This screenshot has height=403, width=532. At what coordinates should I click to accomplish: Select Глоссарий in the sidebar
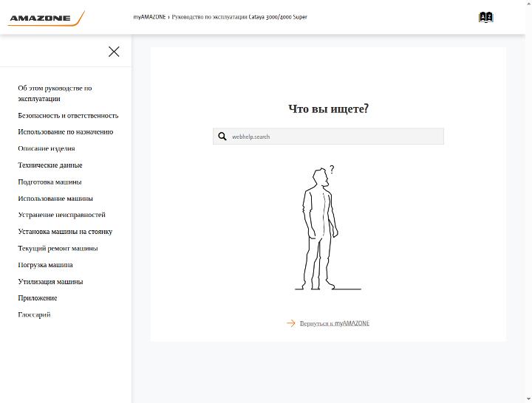click(x=34, y=314)
